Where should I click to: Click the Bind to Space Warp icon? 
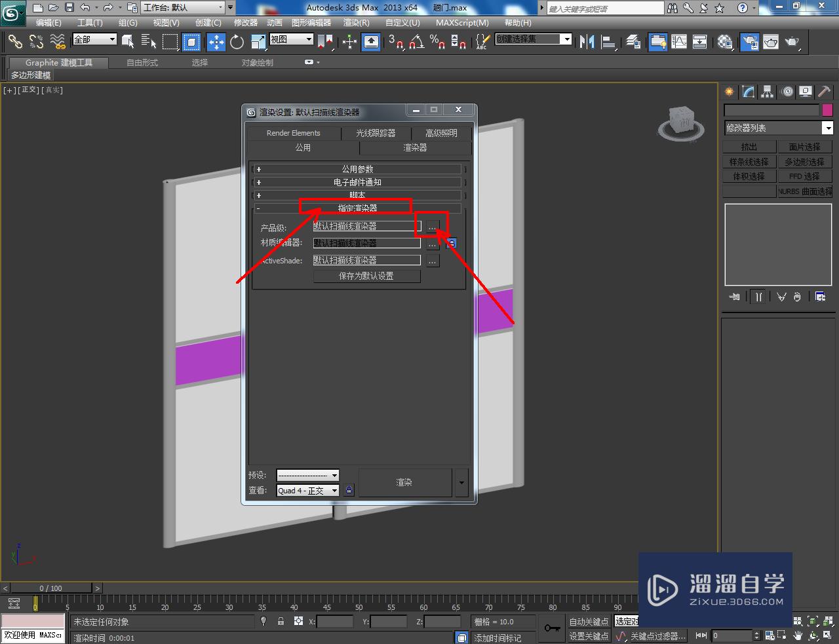tap(58, 42)
